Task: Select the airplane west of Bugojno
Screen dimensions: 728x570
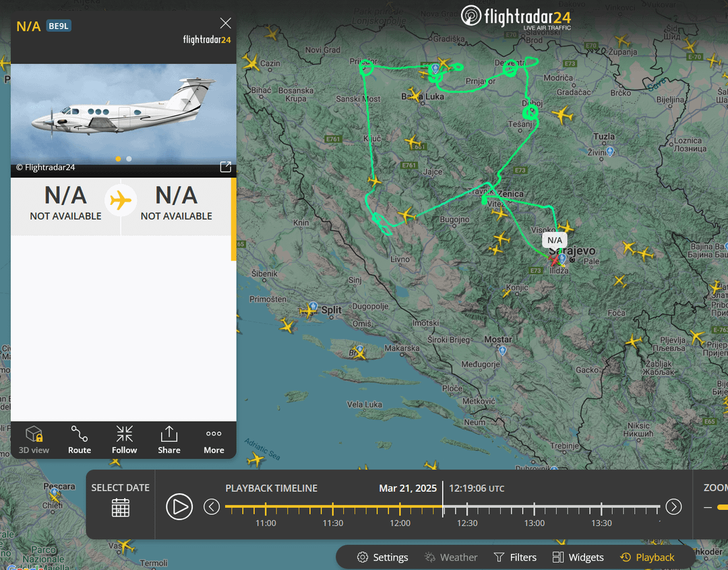Action: pos(406,215)
